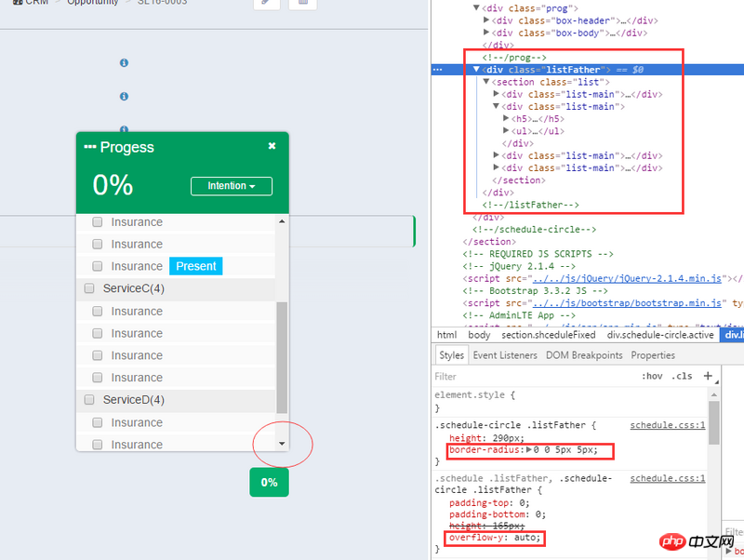Select section.shceduleFixed in the breadcrumb
The height and width of the screenshot is (560, 744).
pos(549,335)
